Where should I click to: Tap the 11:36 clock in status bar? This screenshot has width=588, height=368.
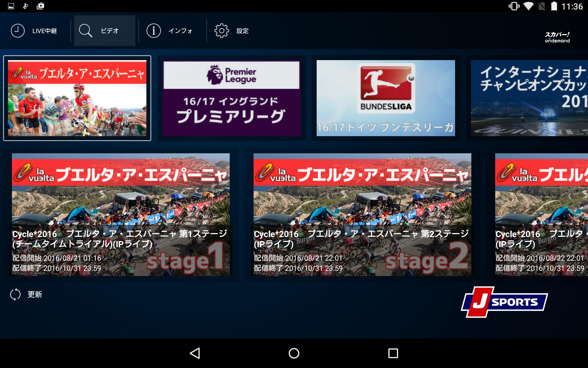pyautogui.click(x=572, y=6)
